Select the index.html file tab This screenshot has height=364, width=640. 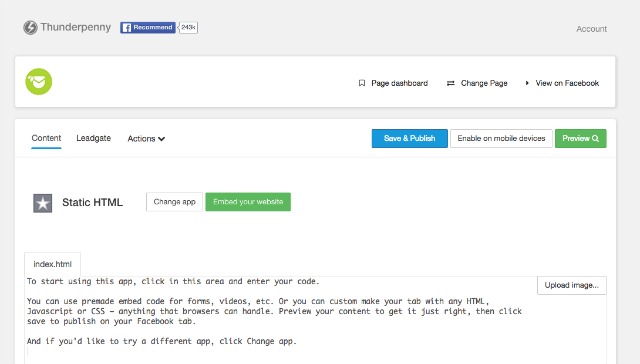pyautogui.click(x=52, y=264)
